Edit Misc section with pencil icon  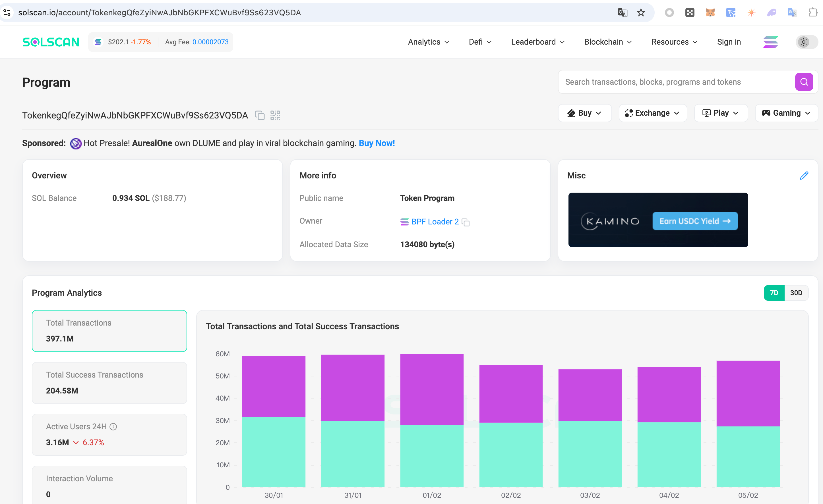pyautogui.click(x=804, y=176)
